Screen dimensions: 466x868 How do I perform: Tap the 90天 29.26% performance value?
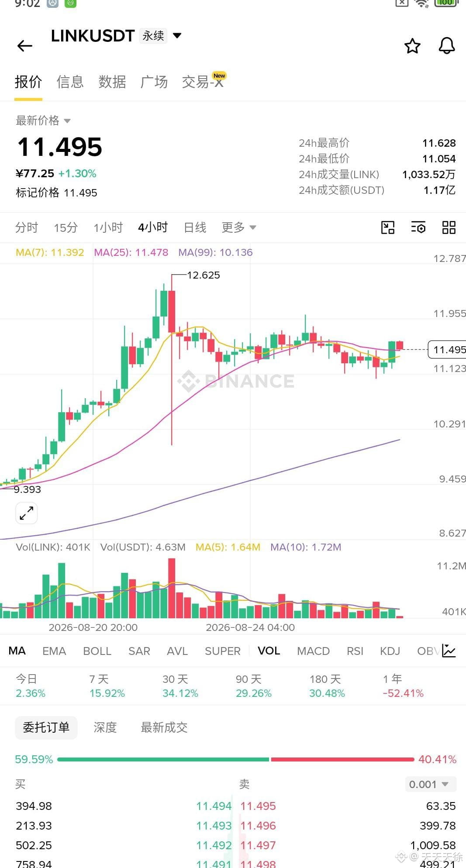[254, 693]
